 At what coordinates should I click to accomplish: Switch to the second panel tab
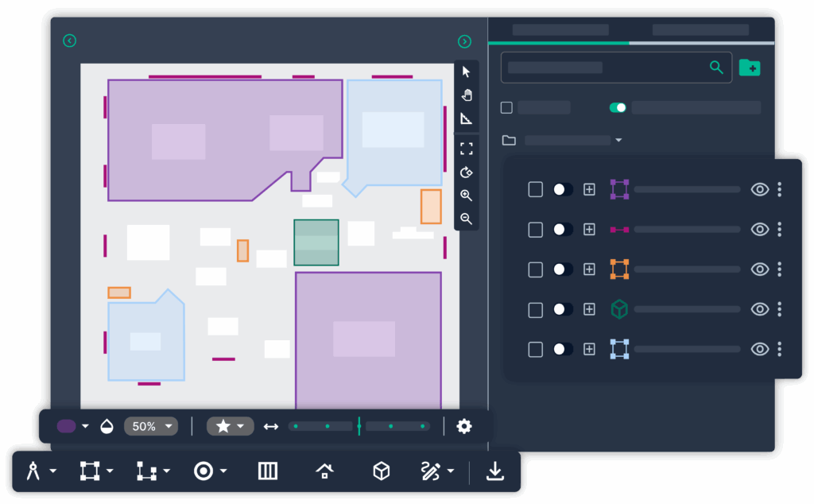tap(700, 30)
